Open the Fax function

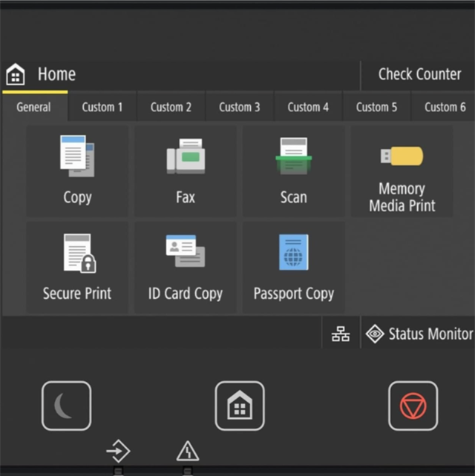tap(185, 171)
